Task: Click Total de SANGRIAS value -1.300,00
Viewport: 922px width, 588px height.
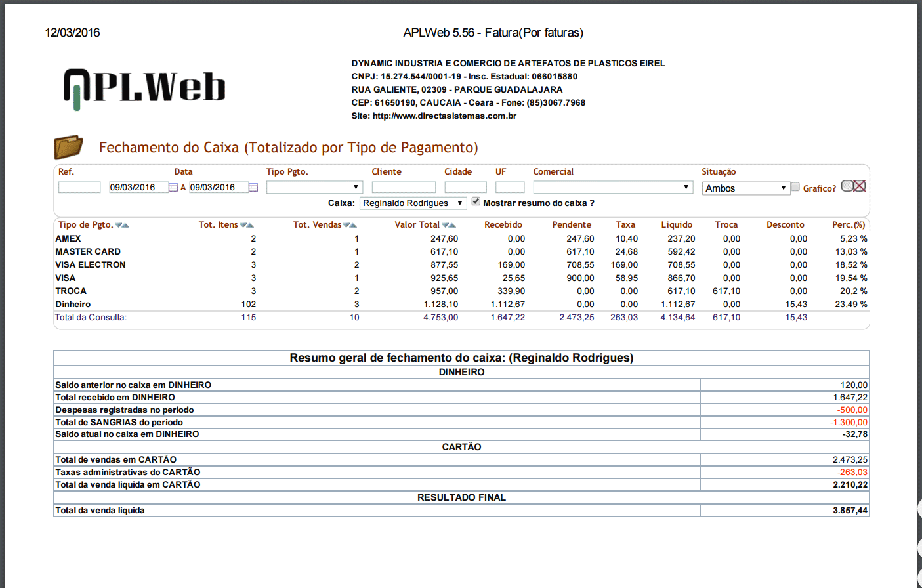Action: click(849, 423)
